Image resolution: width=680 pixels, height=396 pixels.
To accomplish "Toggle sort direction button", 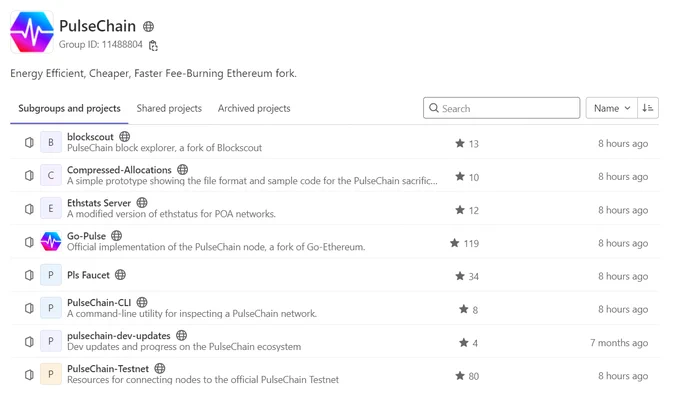I will [x=648, y=108].
